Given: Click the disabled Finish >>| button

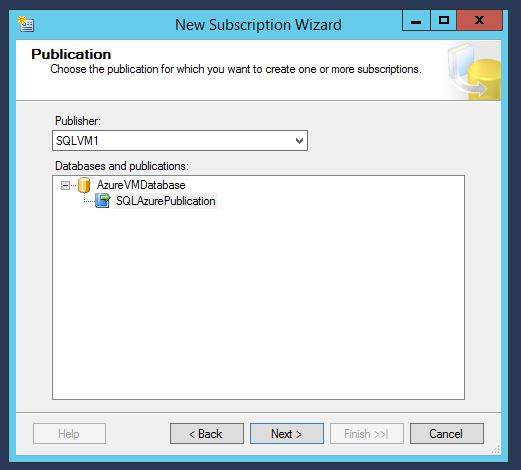Looking at the screenshot, I should [367, 434].
